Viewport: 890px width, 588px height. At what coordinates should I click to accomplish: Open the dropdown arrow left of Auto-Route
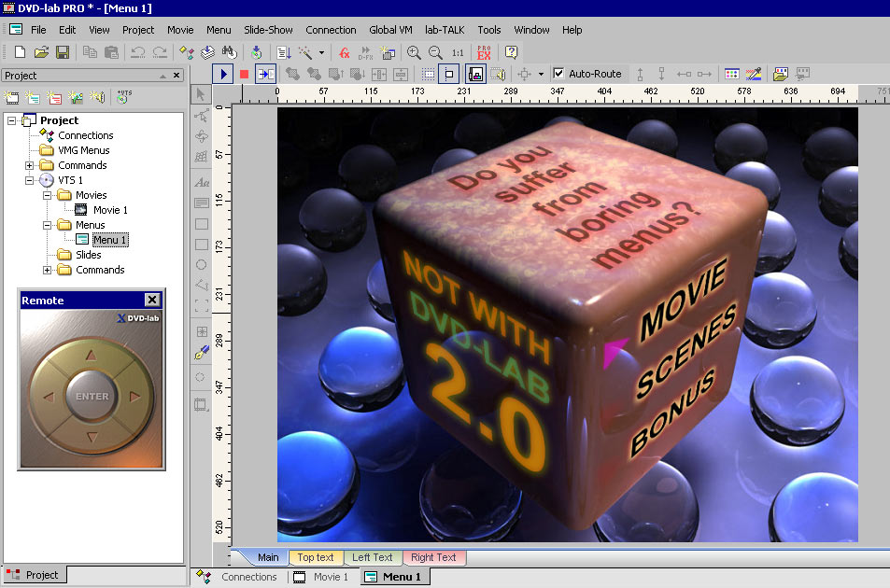coord(541,74)
